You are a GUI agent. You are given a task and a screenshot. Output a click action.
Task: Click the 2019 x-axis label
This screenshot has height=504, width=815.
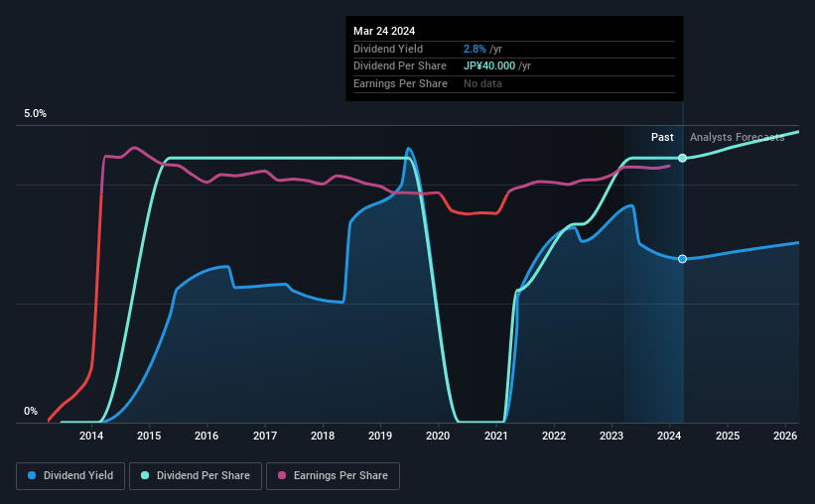[x=380, y=436]
